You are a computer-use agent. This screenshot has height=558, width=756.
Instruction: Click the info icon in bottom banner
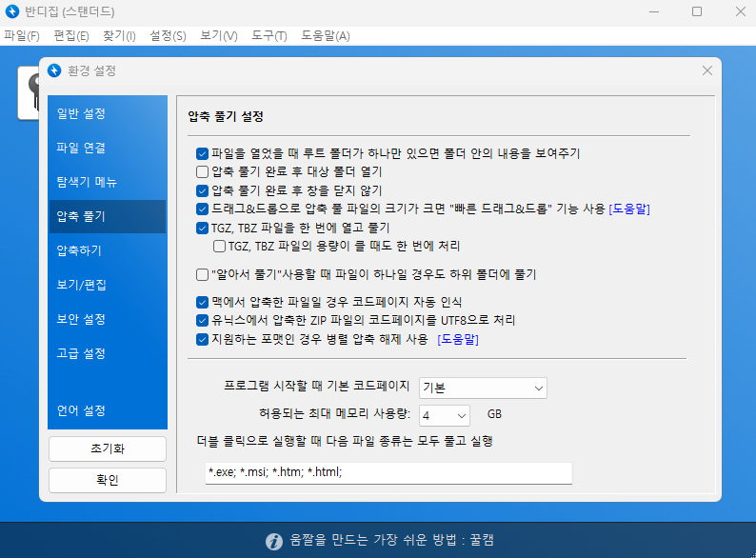coord(274,541)
